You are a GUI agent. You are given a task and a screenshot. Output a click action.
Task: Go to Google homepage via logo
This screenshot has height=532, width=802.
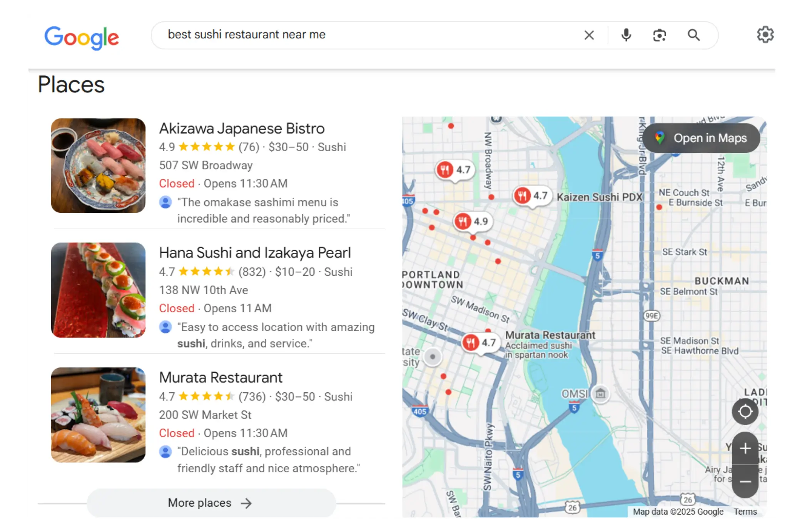point(82,37)
